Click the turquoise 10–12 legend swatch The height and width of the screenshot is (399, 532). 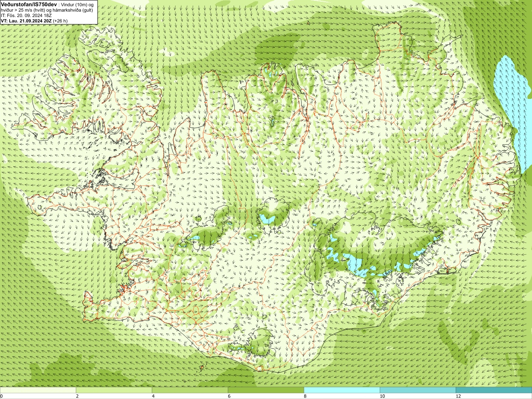pyautogui.click(x=418, y=390)
